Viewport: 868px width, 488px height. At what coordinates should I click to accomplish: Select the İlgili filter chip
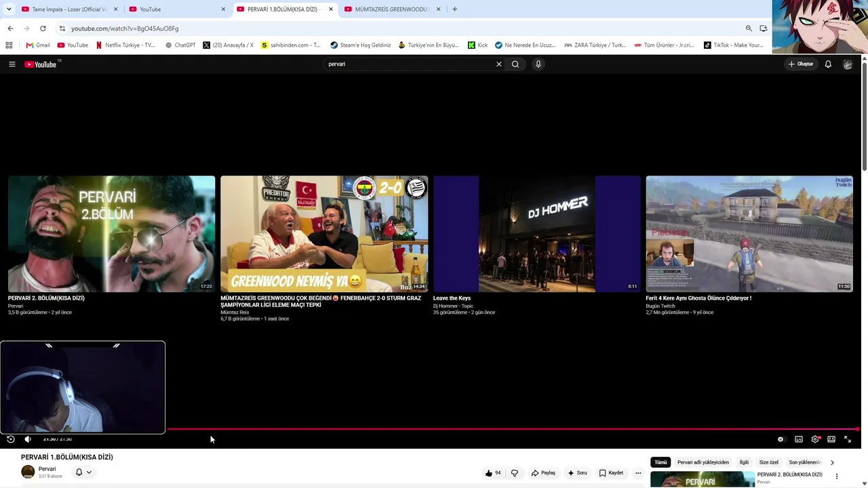point(744,462)
